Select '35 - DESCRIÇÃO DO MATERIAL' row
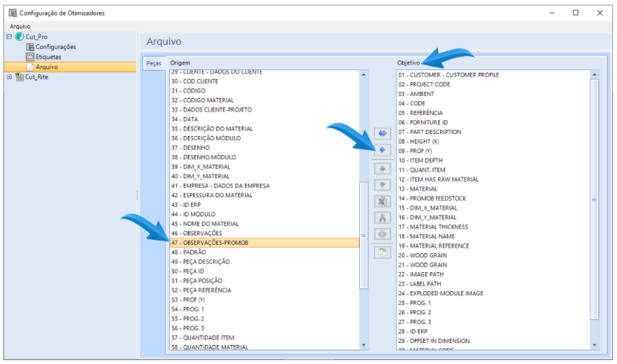617x364 pixels. point(265,129)
